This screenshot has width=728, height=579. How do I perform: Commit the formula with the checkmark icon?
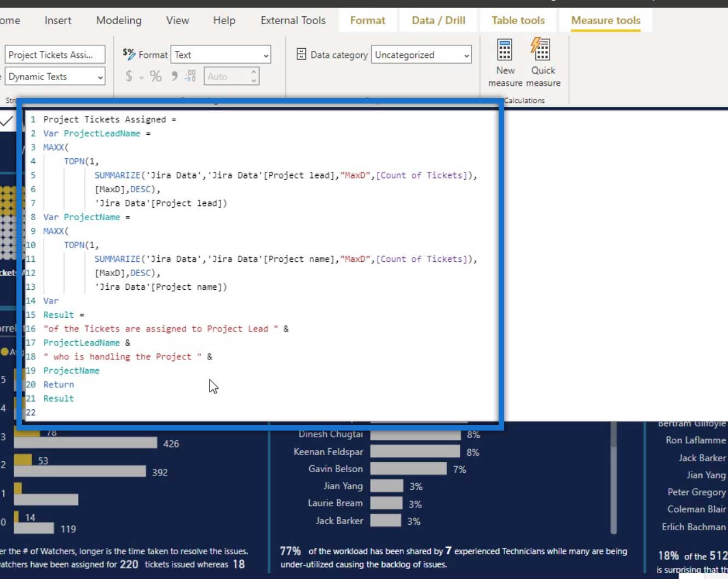tap(7, 121)
